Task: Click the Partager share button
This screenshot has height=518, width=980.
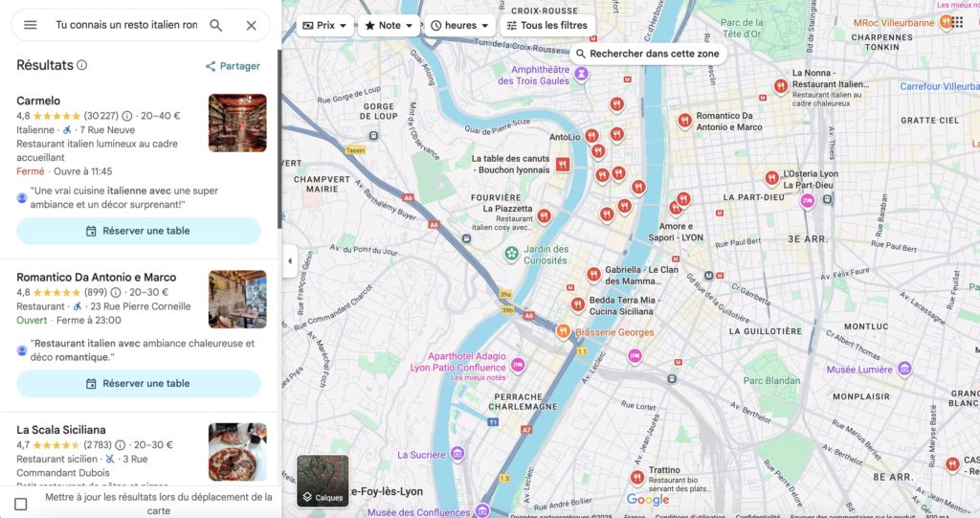Action: click(x=233, y=66)
